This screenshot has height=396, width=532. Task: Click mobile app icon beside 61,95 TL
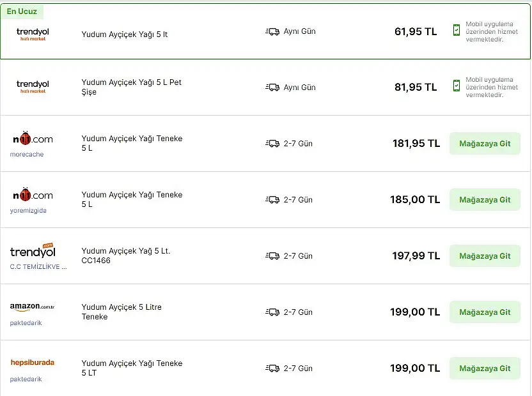(x=457, y=30)
